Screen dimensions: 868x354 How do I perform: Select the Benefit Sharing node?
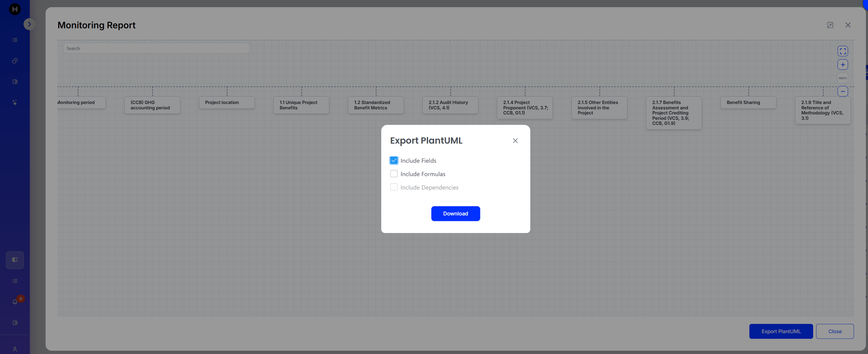tap(748, 103)
